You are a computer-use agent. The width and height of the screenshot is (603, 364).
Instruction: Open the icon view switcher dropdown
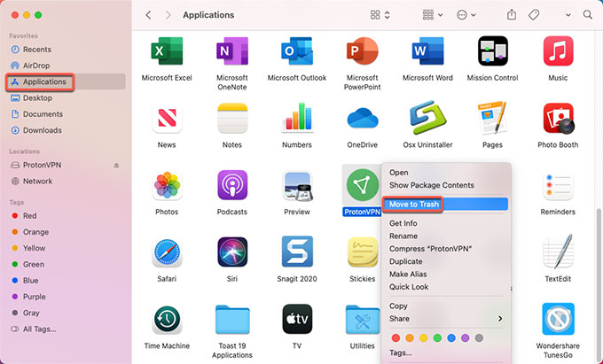[381, 15]
